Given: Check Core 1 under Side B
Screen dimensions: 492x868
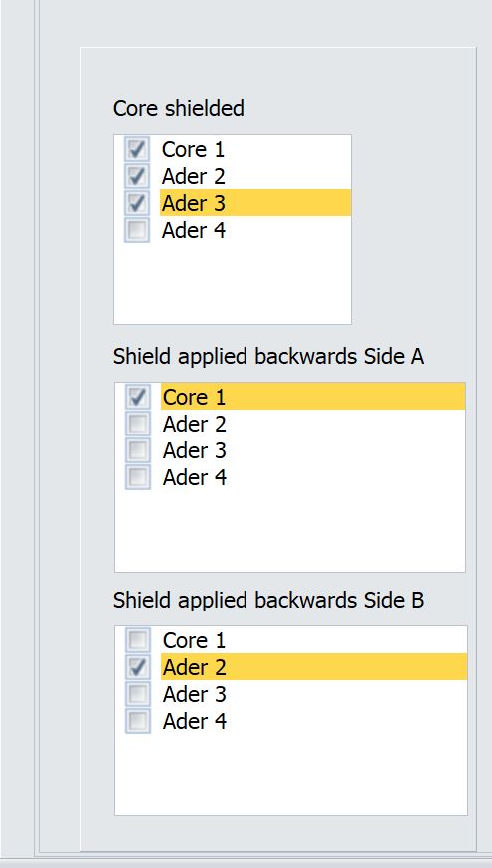Looking at the screenshot, I should [x=138, y=640].
